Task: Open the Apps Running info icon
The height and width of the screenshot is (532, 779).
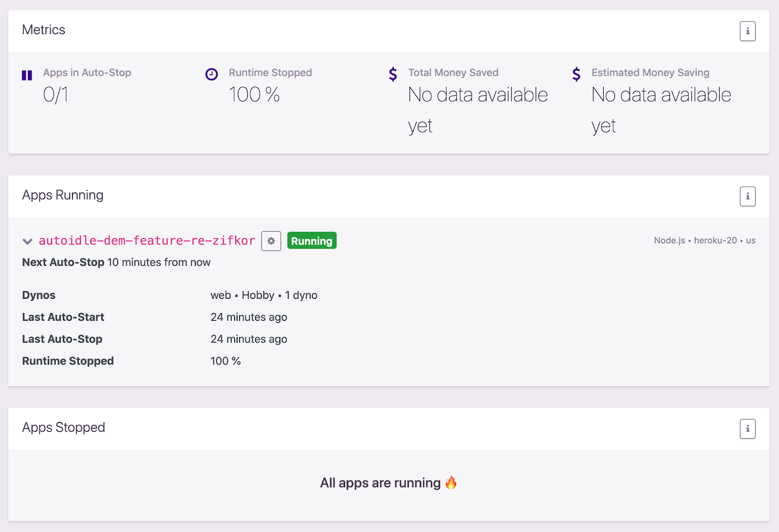Action: pyautogui.click(x=747, y=197)
